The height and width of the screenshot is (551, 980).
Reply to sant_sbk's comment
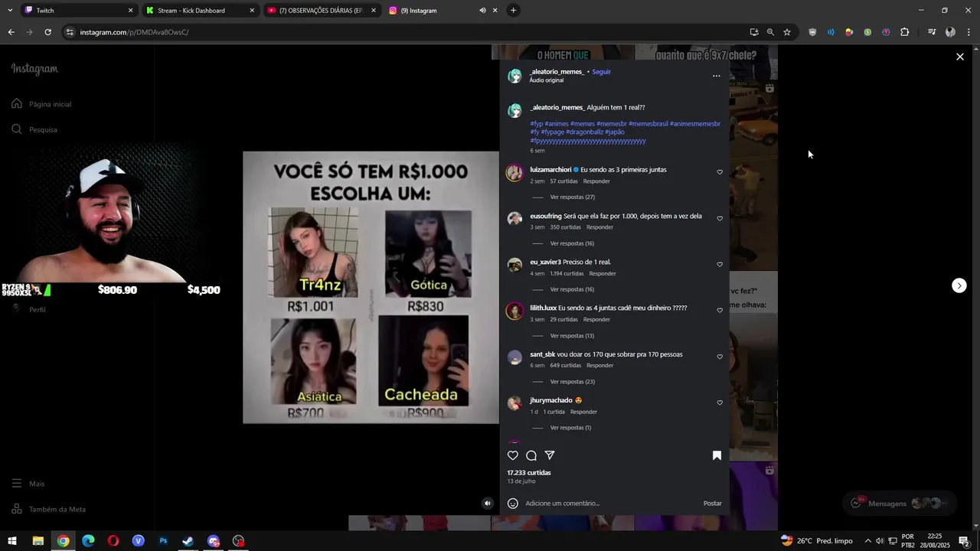tap(599, 366)
